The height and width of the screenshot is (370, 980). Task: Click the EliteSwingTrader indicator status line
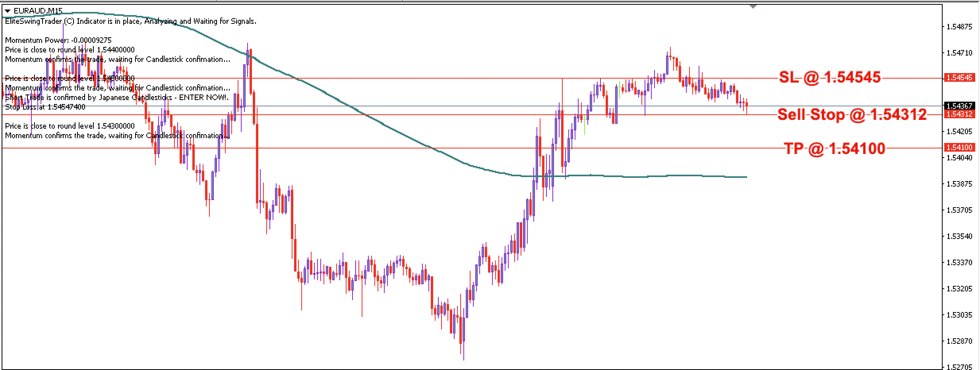[x=130, y=21]
